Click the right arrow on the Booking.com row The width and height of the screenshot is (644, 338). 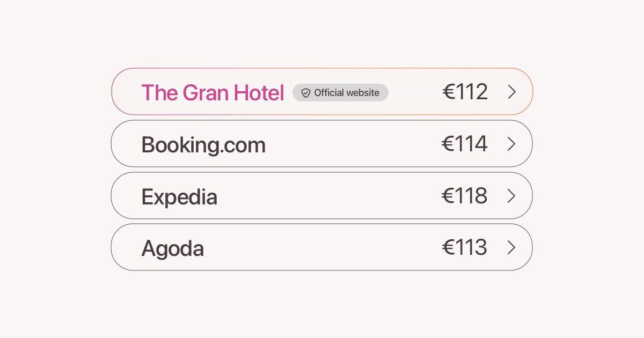(511, 143)
